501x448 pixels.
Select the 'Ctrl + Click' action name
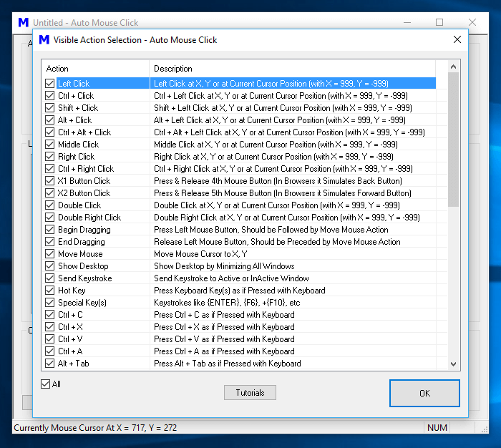tap(76, 96)
